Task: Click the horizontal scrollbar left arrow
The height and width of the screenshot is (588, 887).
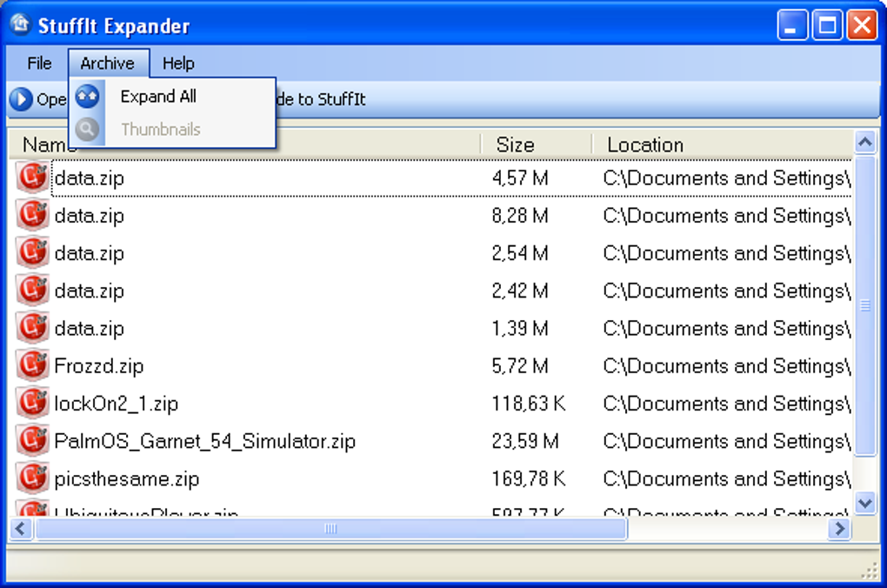Action: click(21, 529)
